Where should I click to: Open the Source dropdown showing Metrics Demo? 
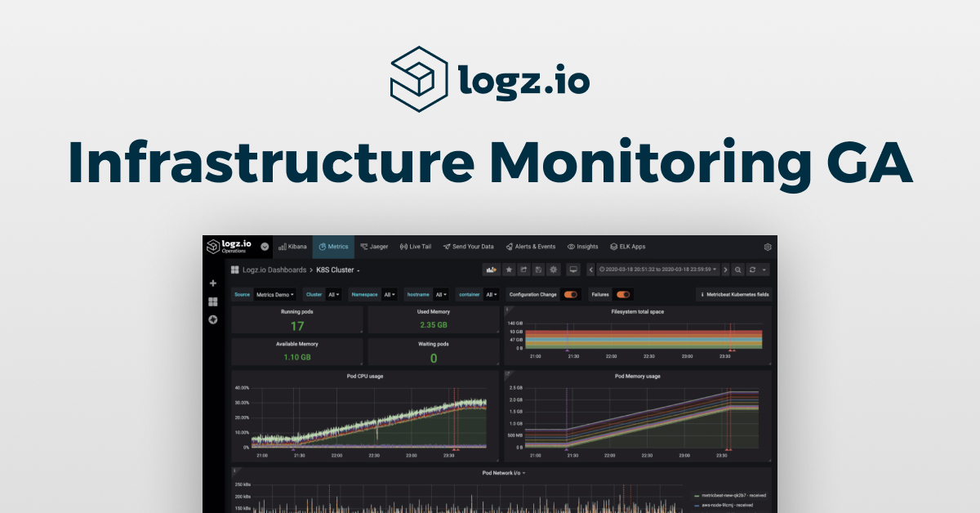click(x=275, y=294)
